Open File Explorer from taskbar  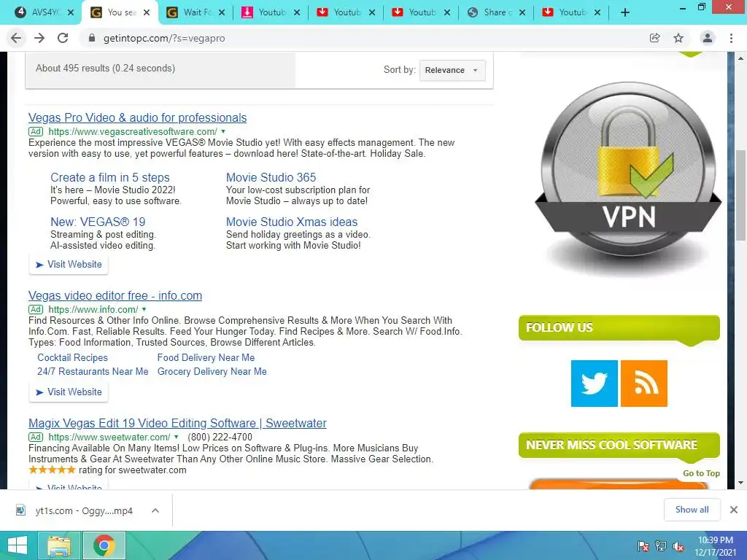(59, 545)
